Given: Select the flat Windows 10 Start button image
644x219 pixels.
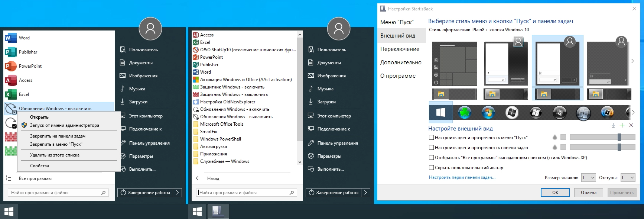Looking at the screenshot, I should 441,112.
